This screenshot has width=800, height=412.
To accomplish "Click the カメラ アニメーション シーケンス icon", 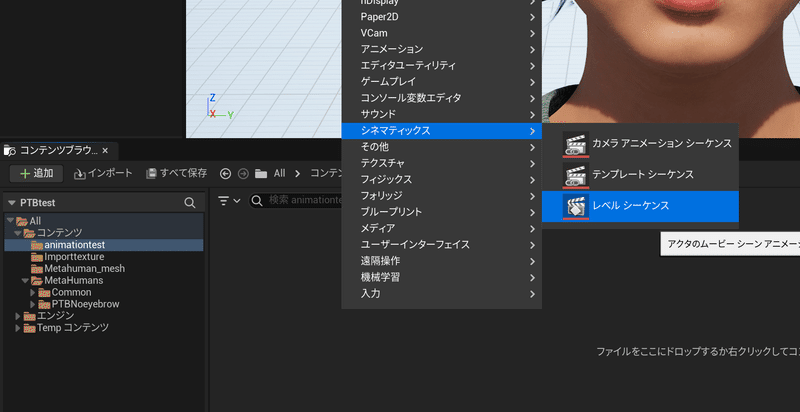I will (576, 144).
